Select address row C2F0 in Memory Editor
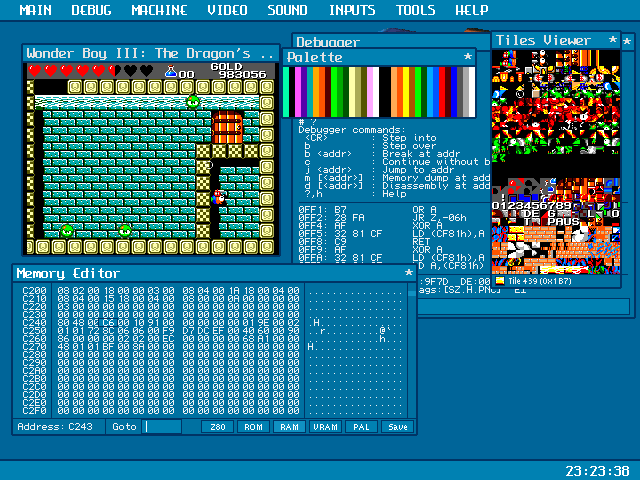Viewport: 640px width, 480px height. coord(34,411)
